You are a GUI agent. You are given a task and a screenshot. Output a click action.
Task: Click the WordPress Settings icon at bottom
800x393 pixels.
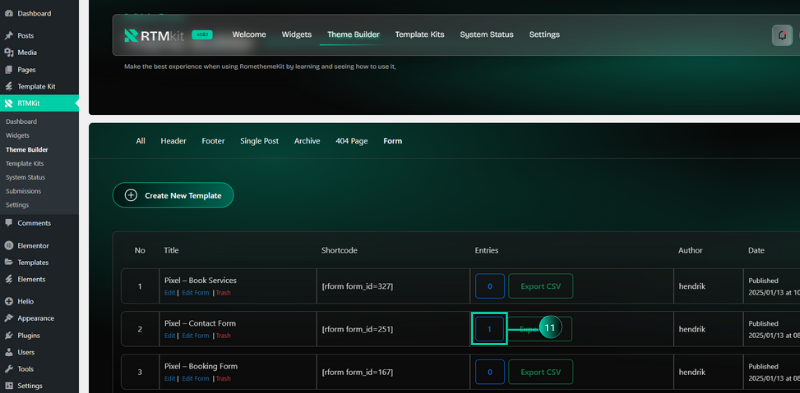(x=9, y=386)
